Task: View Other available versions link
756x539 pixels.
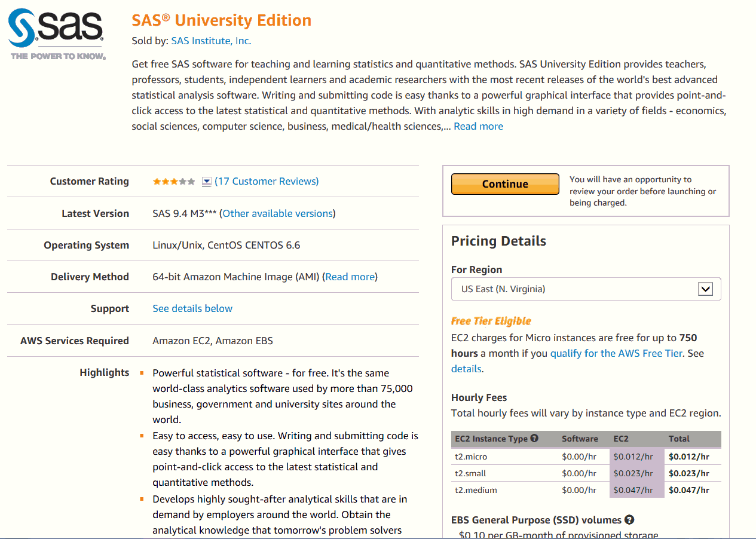Action: click(x=278, y=213)
